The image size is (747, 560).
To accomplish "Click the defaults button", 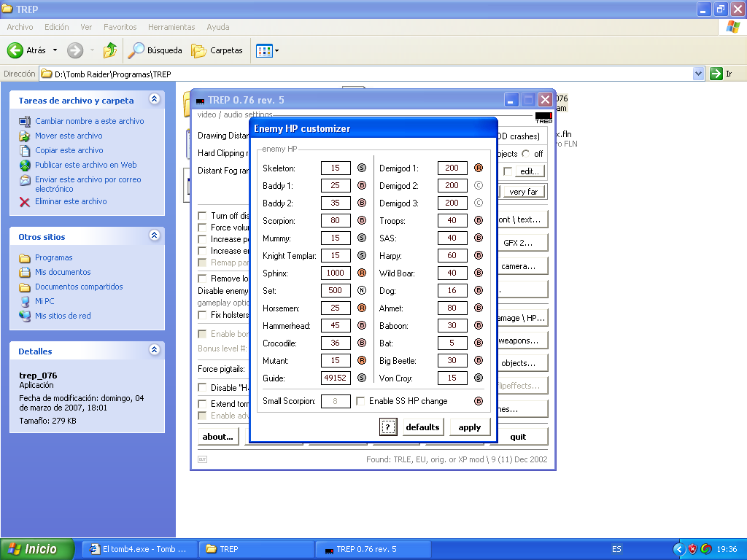I will [x=422, y=427].
